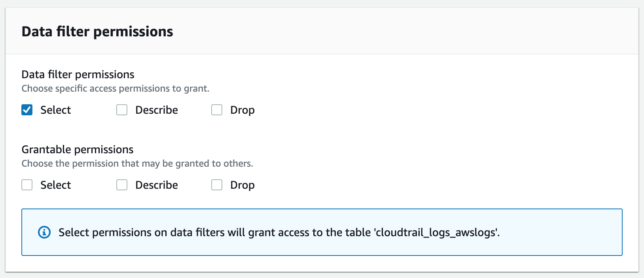Click the 'Select' label under Grantable permissions
The height and width of the screenshot is (278, 644).
(x=55, y=185)
